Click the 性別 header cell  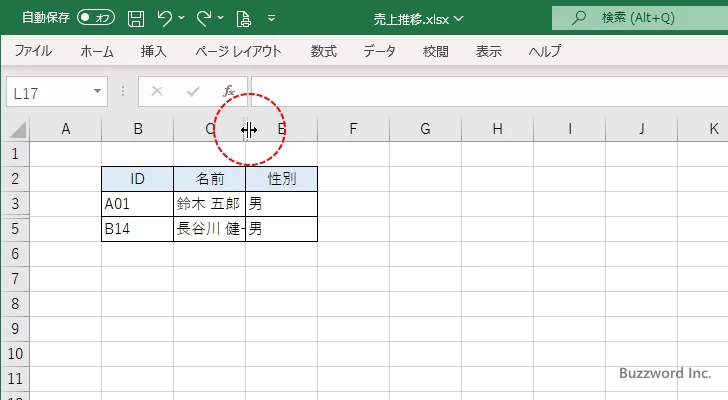pyautogui.click(x=281, y=179)
